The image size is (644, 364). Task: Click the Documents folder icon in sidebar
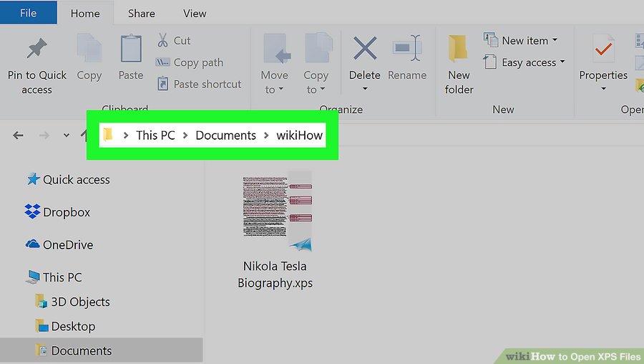[41, 350]
